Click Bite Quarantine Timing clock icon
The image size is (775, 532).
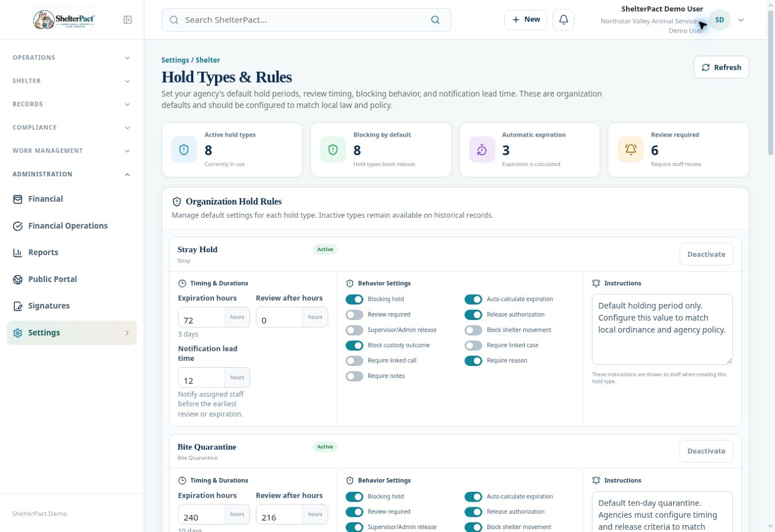pyautogui.click(x=182, y=480)
